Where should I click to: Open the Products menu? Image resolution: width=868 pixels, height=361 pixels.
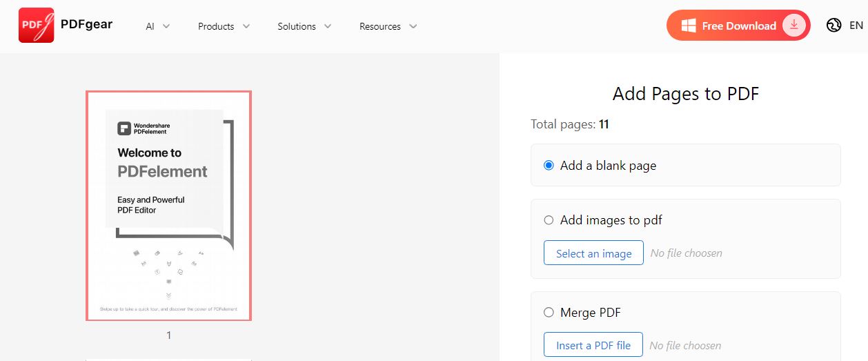(216, 26)
